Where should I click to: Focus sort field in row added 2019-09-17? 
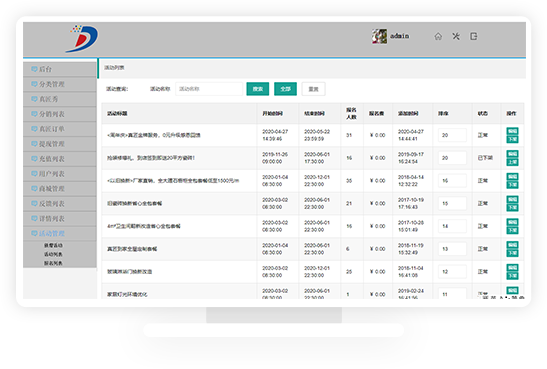(x=452, y=158)
